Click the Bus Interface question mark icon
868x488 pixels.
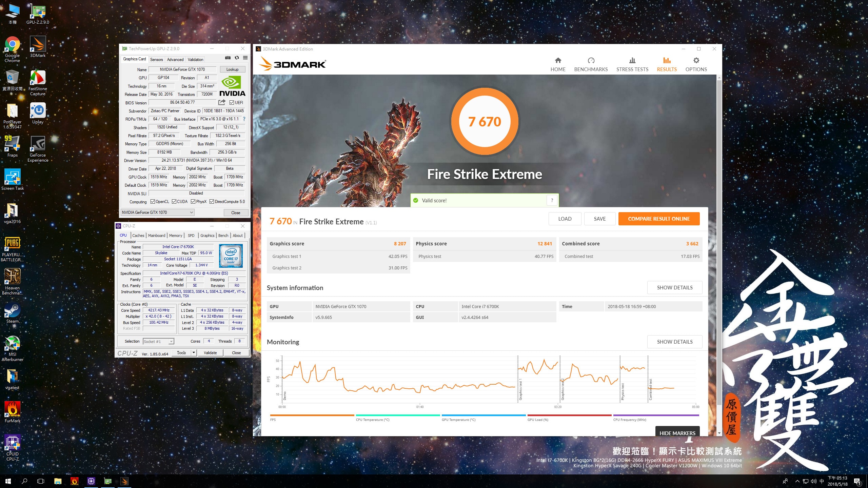click(244, 119)
